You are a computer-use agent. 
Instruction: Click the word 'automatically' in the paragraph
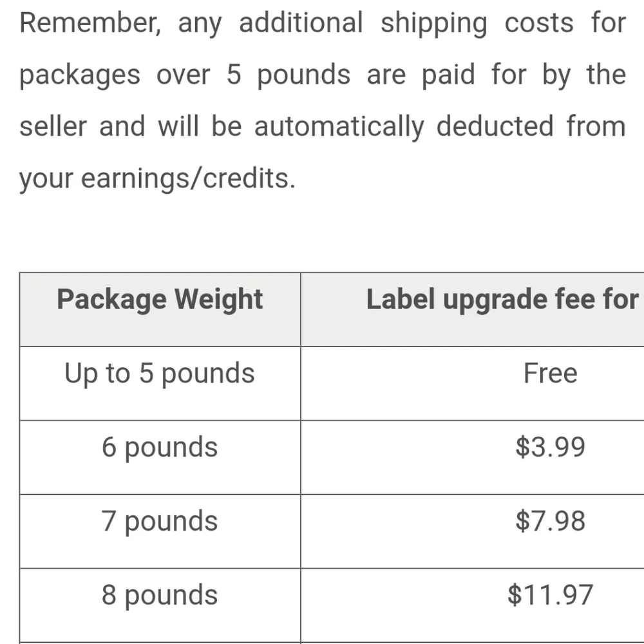click(339, 127)
